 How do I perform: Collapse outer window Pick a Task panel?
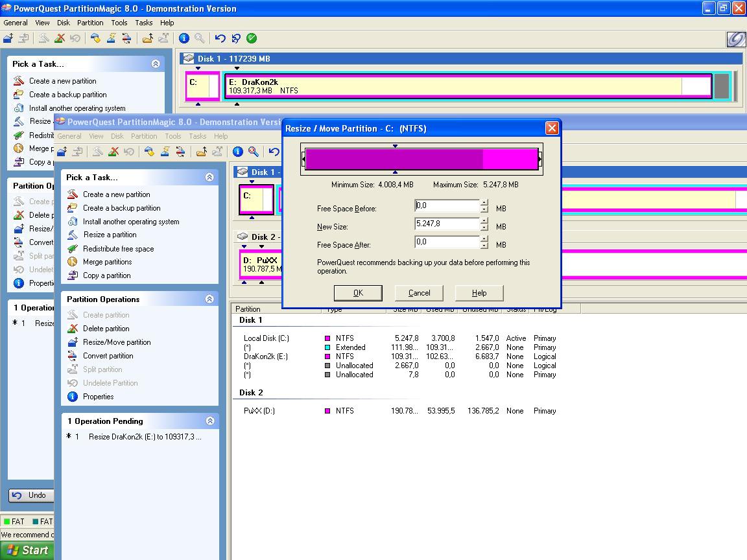point(156,64)
